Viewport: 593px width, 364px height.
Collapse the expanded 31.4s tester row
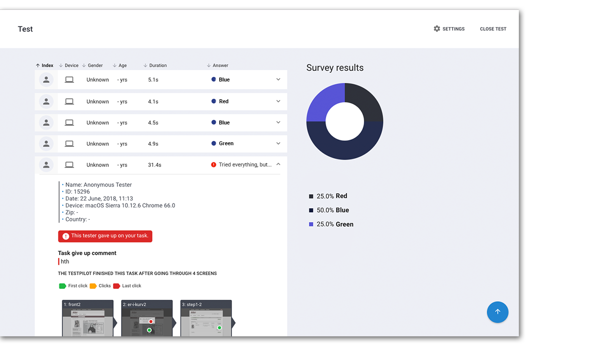point(278,164)
